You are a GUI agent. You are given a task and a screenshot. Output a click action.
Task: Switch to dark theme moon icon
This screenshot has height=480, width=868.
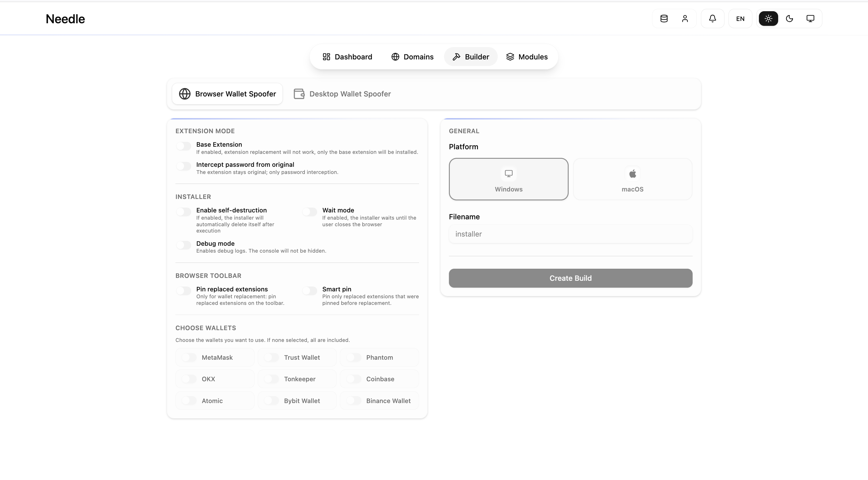coord(789,19)
